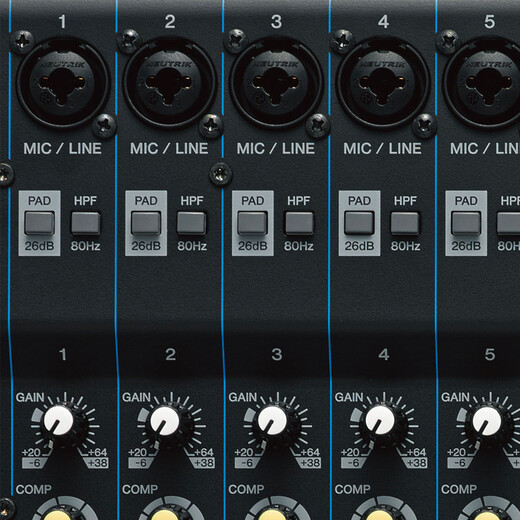Click the +20 gain marking on channel 3

(244, 452)
